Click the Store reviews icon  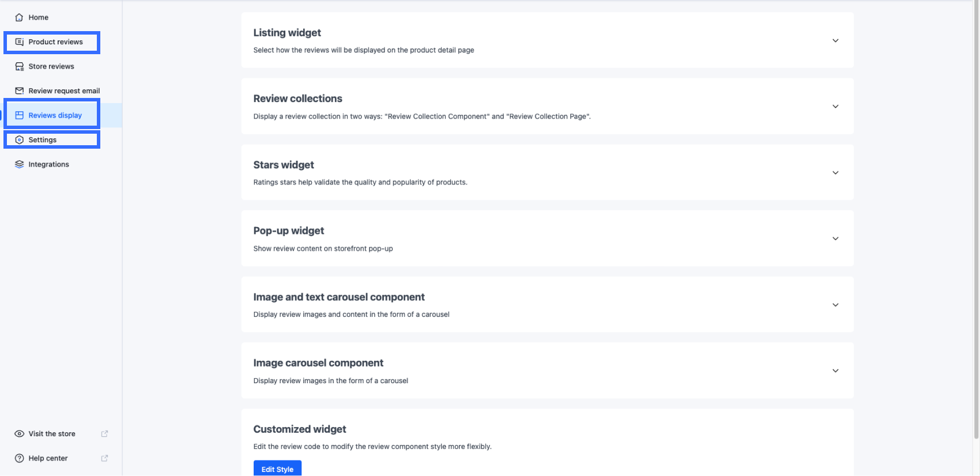[19, 66]
